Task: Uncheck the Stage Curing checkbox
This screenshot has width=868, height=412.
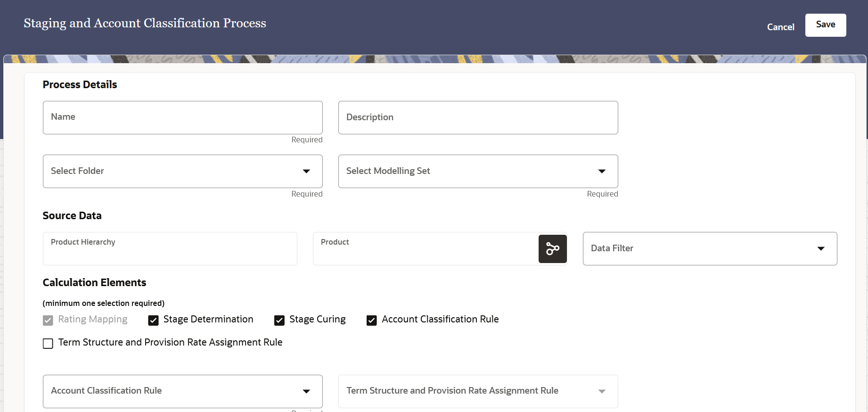Action: pyautogui.click(x=279, y=321)
